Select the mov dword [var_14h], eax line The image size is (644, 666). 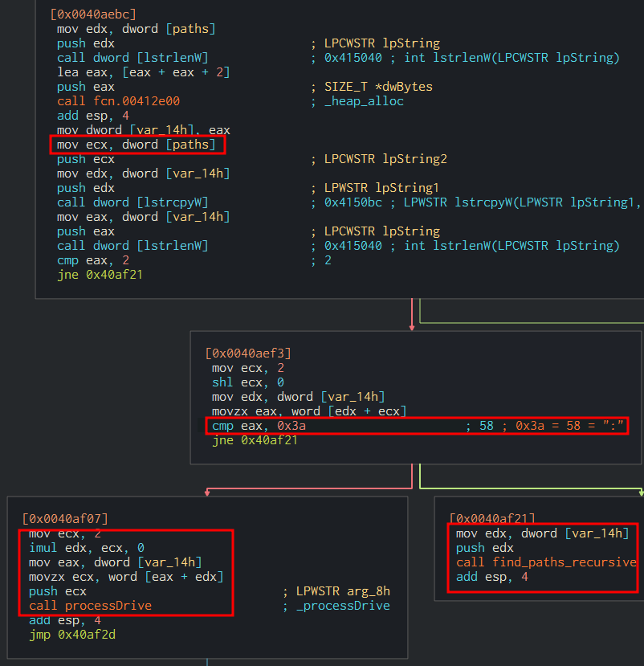pyautogui.click(x=132, y=130)
